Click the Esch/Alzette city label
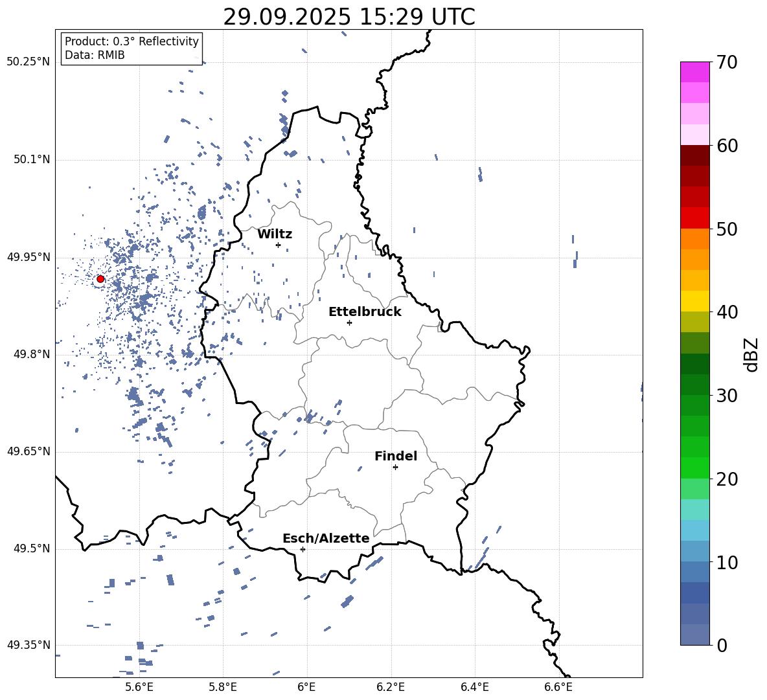Viewport: 767px width, 700px height. pyautogui.click(x=326, y=538)
